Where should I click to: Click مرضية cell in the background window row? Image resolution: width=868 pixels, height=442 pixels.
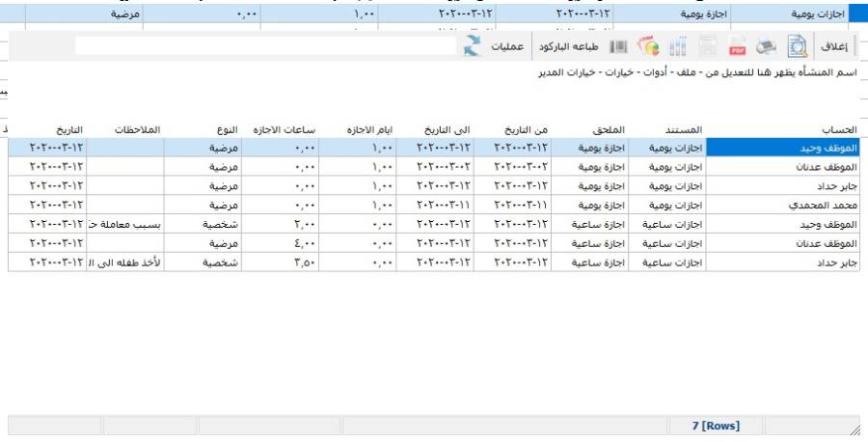[84, 14]
